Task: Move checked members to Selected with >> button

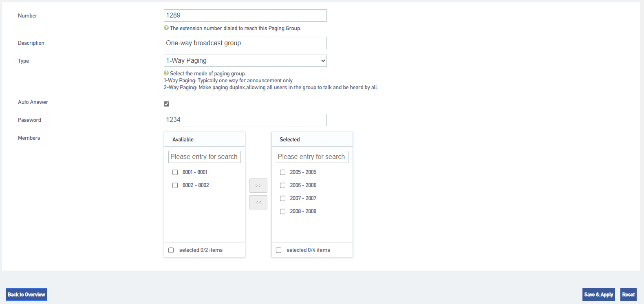Action: [258, 185]
